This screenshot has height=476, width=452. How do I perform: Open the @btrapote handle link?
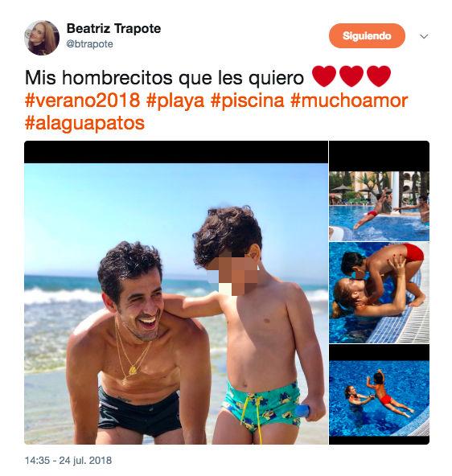(89, 44)
